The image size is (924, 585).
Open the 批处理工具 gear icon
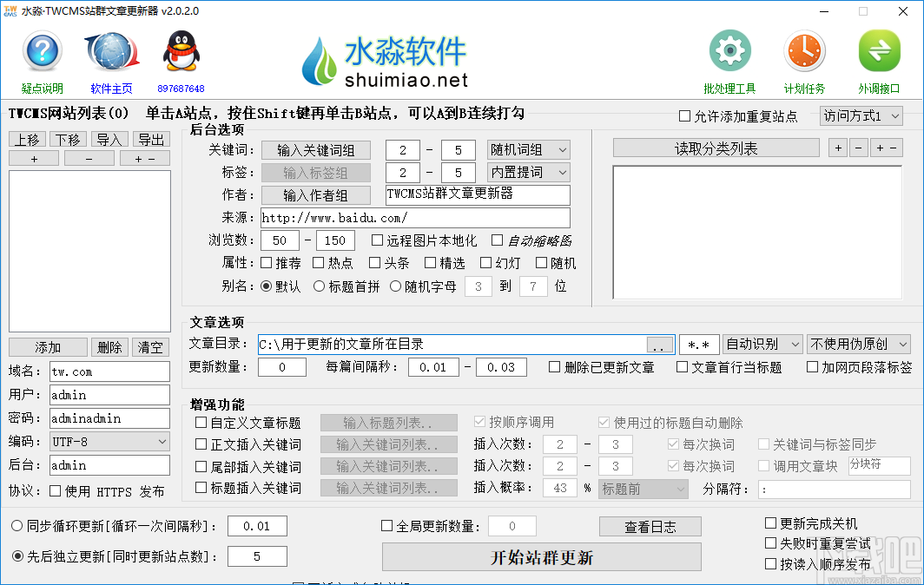click(729, 50)
